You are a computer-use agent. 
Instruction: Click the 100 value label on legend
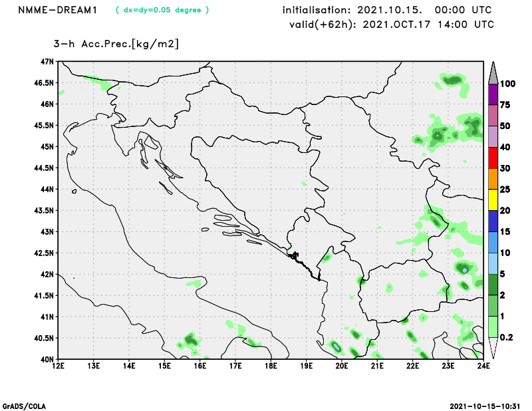509,84
